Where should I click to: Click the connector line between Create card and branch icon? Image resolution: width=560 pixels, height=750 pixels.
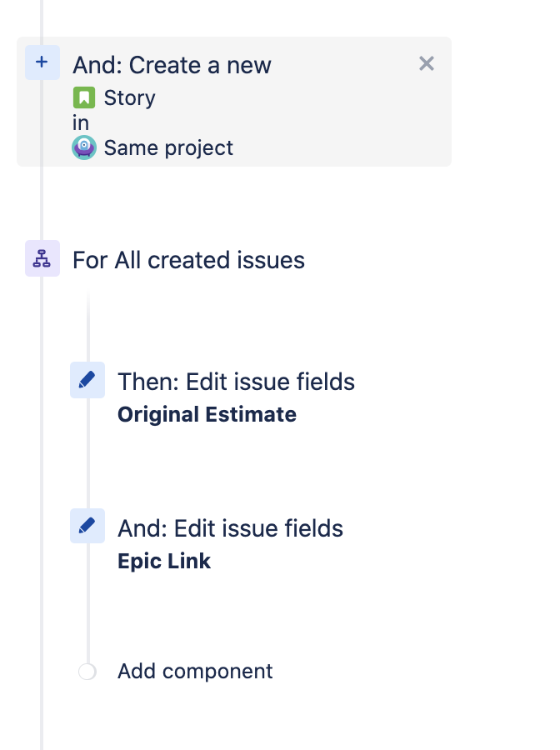tap(42, 203)
